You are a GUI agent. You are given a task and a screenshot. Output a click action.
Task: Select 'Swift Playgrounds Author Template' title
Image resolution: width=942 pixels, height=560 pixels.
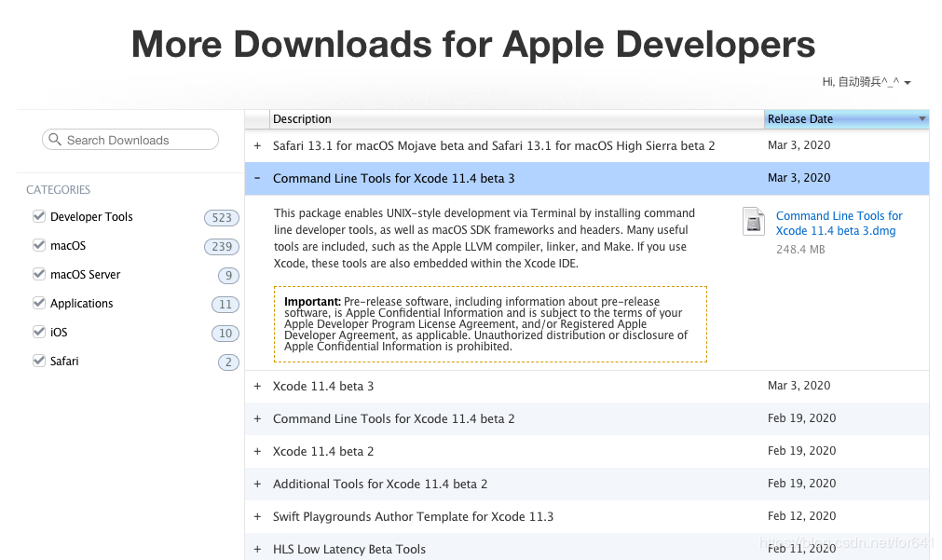[x=414, y=516]
